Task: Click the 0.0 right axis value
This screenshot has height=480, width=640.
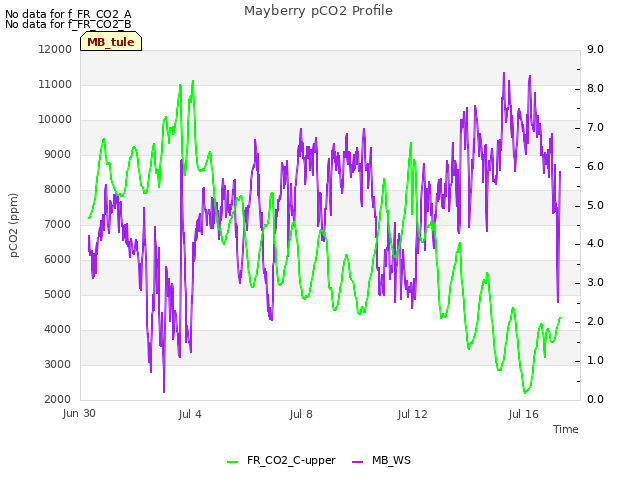Action: pyautogui.click(x=595, y=400)
